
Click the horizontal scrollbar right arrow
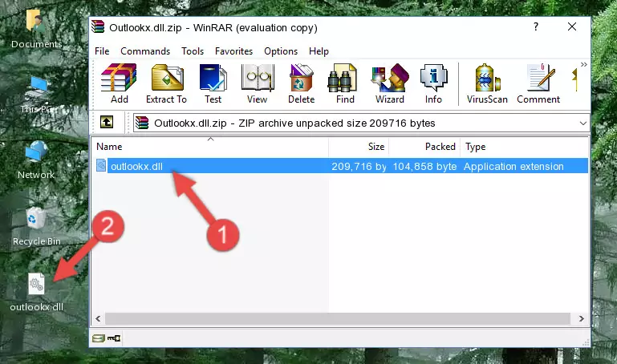click(581, 319)
